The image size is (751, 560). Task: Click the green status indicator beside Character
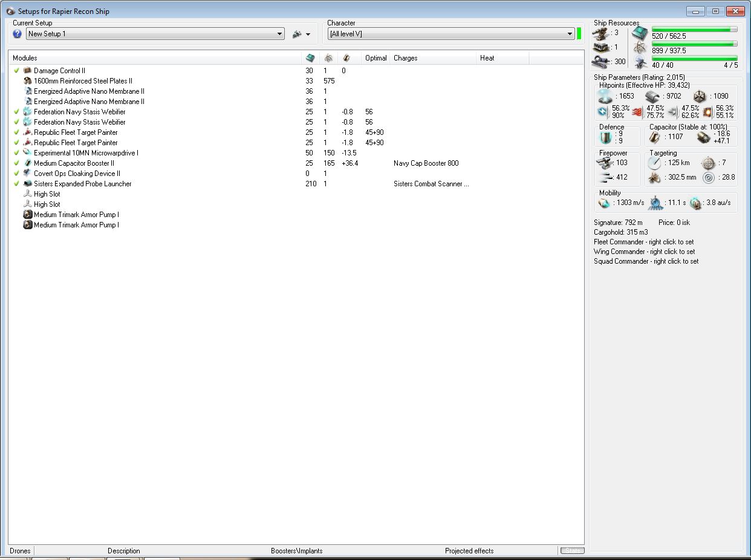click(579, 33)
